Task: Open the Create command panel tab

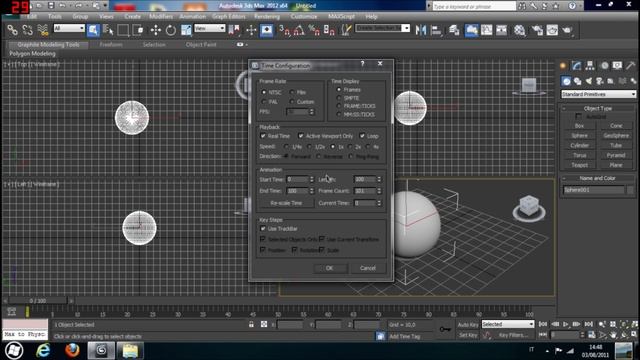Action: (x=563, y=65)
